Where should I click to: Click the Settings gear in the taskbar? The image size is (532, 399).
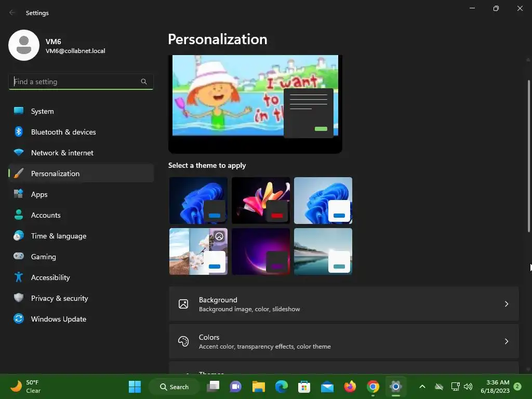point(395,387)
